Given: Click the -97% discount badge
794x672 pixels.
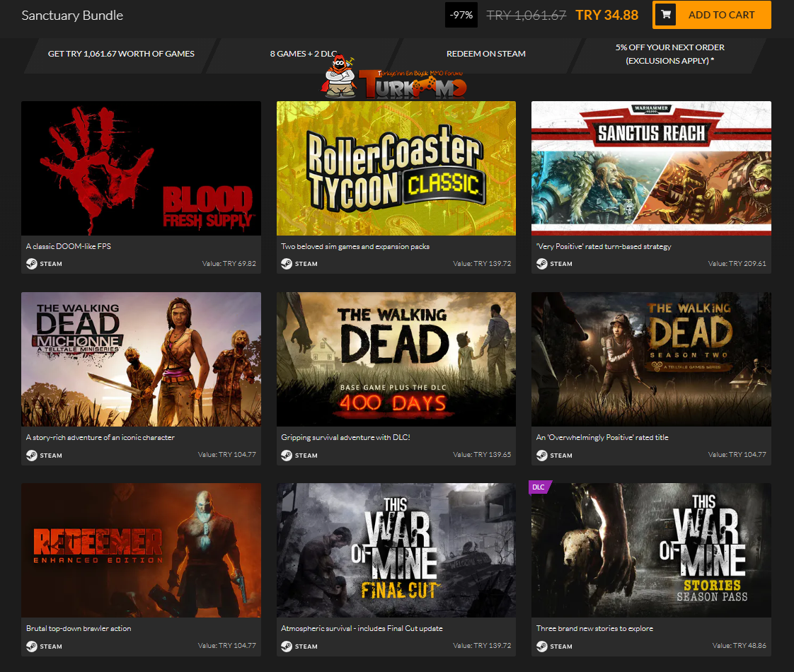Looking at the screenshot, I should point(461,14).
